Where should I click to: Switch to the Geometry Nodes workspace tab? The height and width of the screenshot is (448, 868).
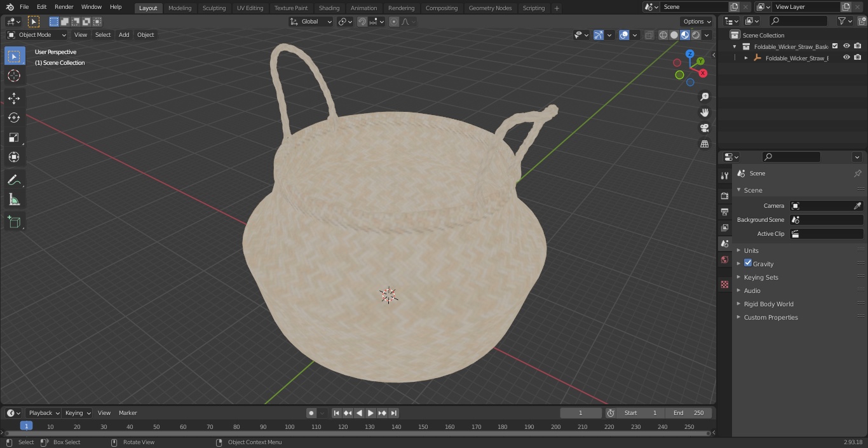pyautogui.click(x=490, y=8)
